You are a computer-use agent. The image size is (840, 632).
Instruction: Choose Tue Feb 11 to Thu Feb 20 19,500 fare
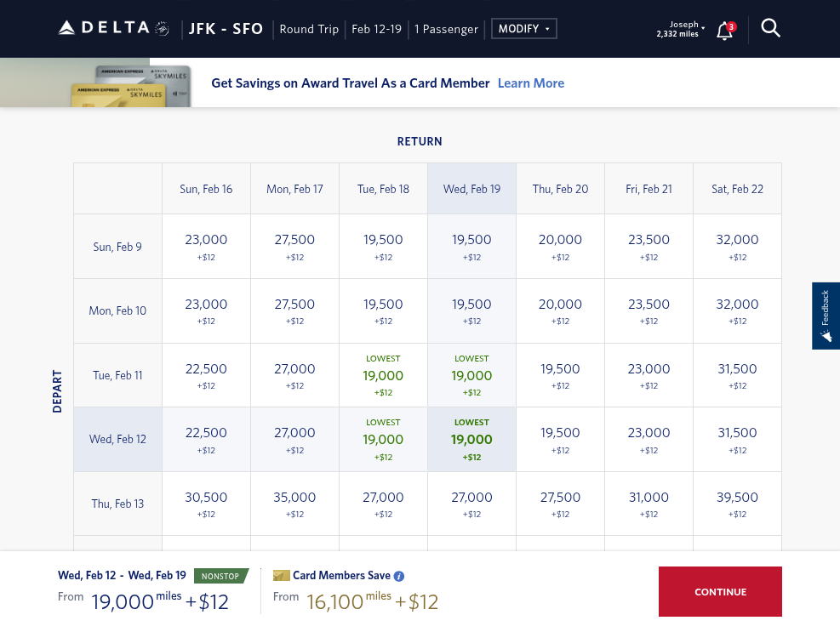point(560,375)
